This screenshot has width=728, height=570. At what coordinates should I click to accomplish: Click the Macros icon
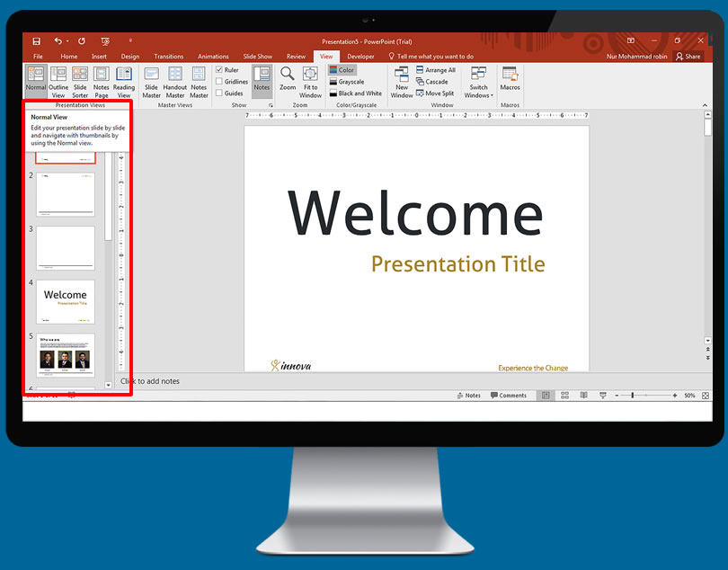pos(510,79)
